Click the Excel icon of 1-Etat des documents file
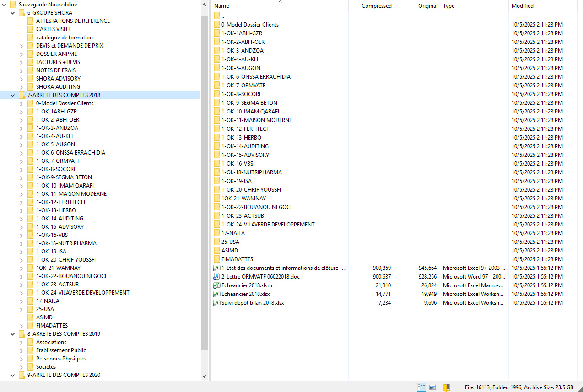This screenshot has height=392, width=583. coord(217,268)
